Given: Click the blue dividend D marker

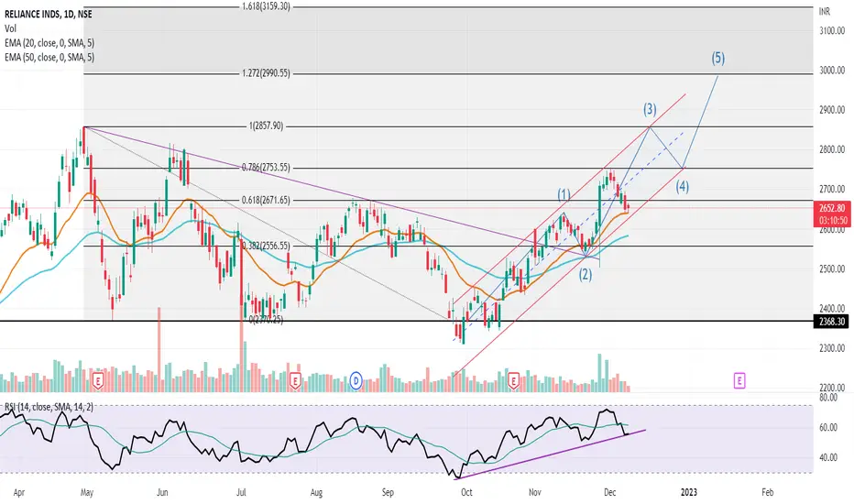Looking at the screenshot, I should click(356, 380).
